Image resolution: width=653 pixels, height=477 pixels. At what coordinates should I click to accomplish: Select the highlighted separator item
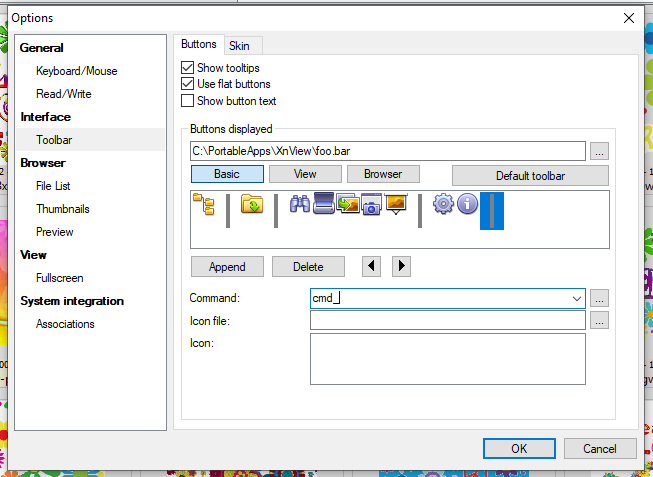[492, 211]
